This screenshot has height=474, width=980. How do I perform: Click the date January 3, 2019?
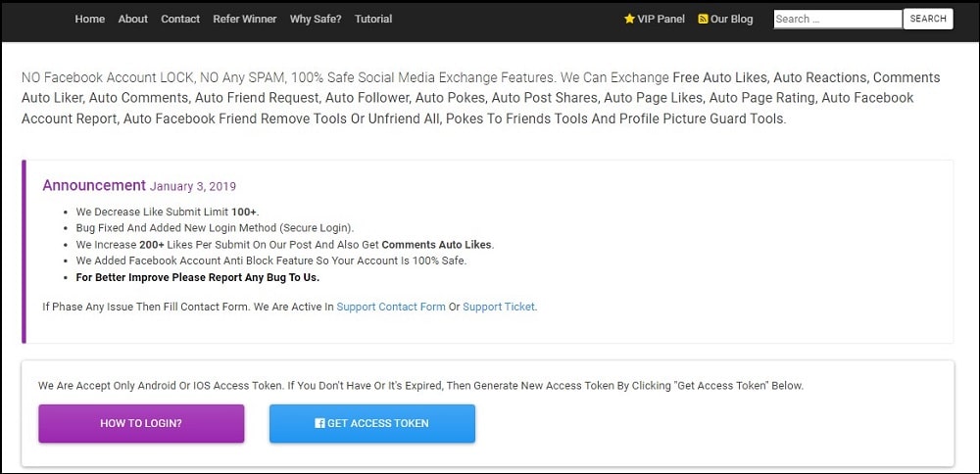192,186
